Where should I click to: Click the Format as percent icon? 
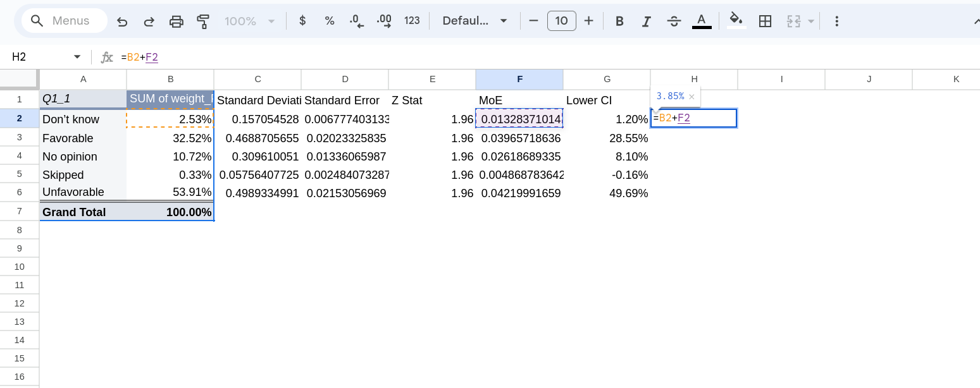[330, 21]
